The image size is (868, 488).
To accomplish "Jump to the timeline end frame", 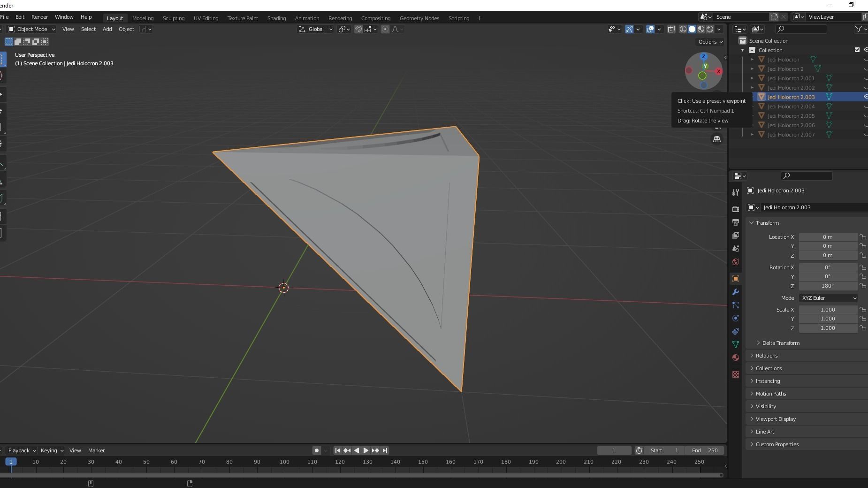I will (385, 450).
